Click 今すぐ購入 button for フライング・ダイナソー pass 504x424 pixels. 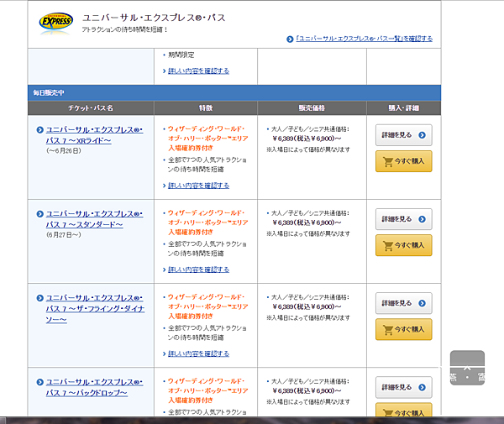404,330
